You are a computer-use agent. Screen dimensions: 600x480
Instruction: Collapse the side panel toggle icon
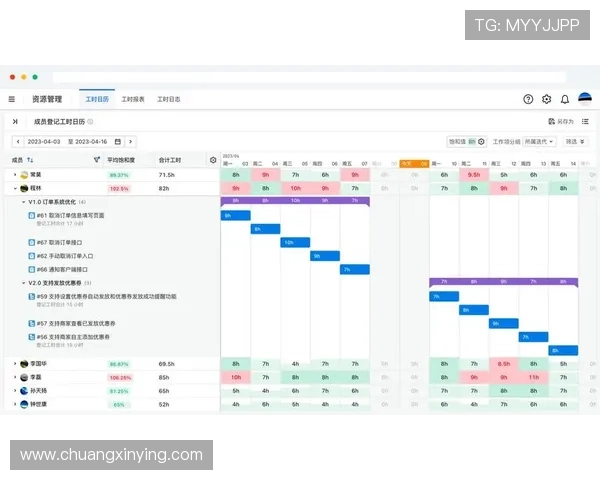point(15,121)
